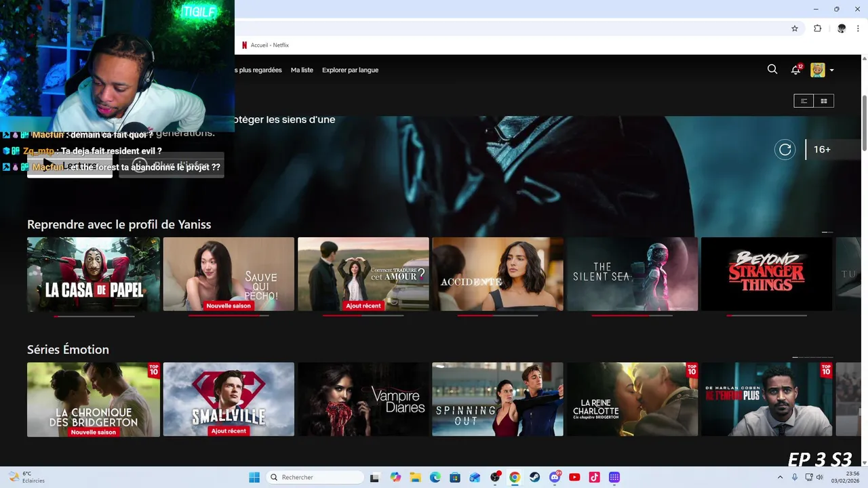This screenshot has width=868, height=488.
Task: Click the Rechercher taskbar search box
Action: [315, 477]
